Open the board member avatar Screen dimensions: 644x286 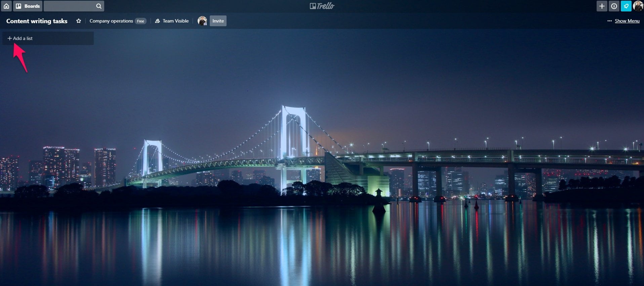(202, 21)
